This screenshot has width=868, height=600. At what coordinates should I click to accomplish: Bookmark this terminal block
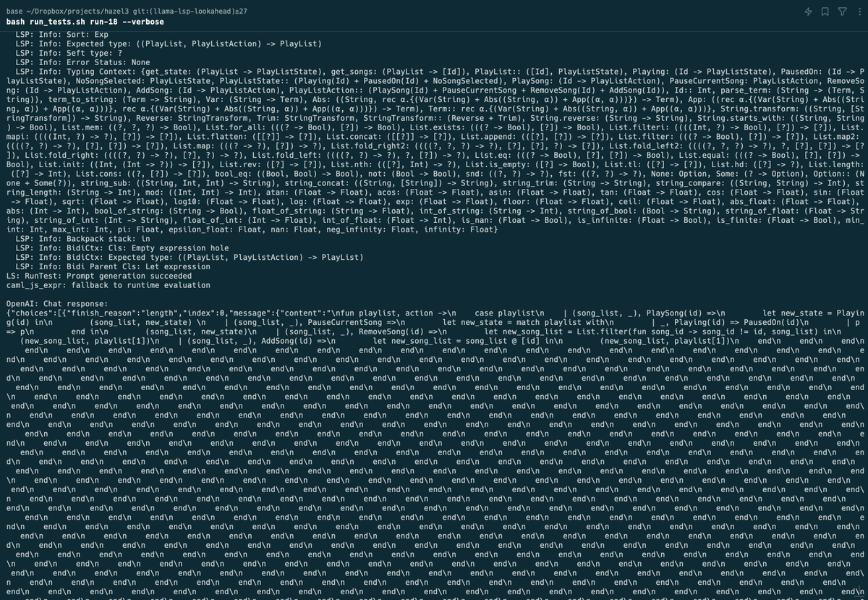click(x=825, y=12)
